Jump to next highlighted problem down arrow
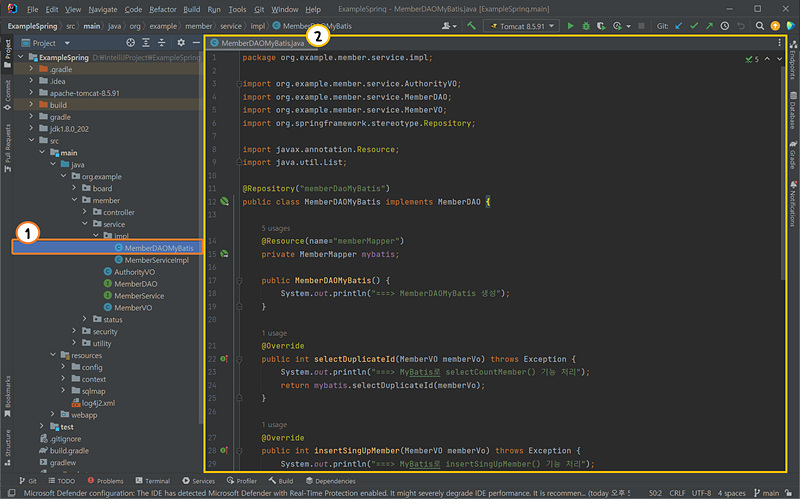The width and height of the screenshot is (800, 499). [x=779, y=59]
